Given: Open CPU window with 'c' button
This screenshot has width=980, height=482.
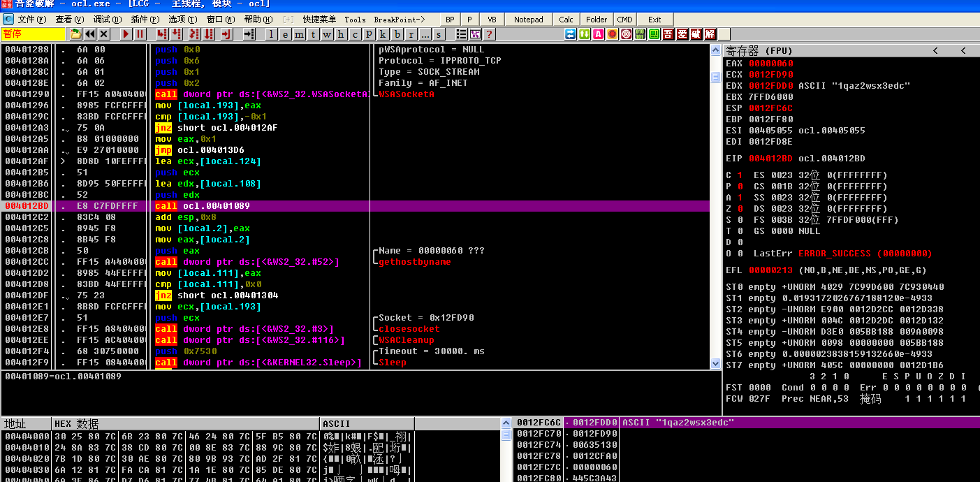Looking at the screenshot, I should coord(355,34).
